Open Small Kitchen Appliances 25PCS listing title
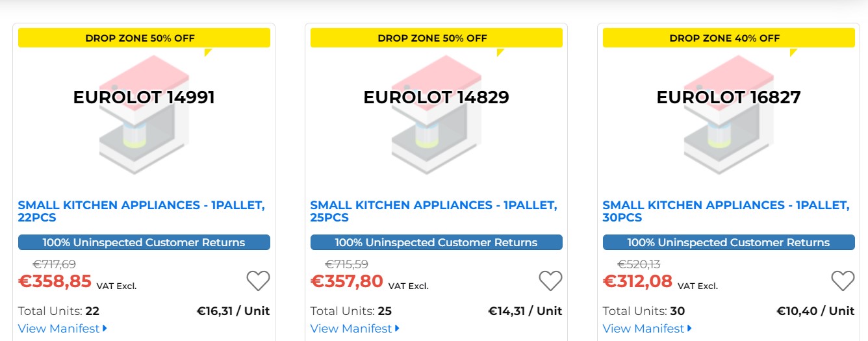This screenshot has height=341, width=868. coord(433,211)
